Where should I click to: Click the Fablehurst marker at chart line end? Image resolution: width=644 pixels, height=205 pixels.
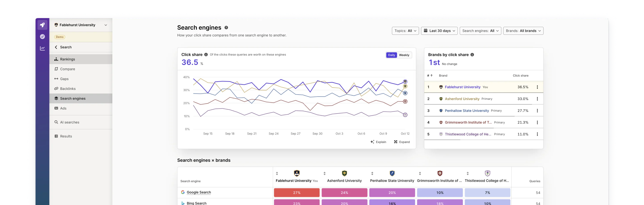405,82
